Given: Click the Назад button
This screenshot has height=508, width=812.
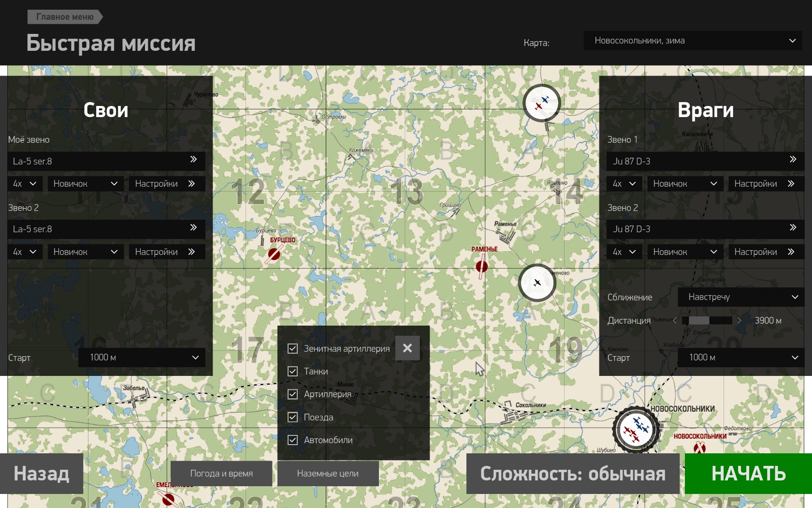Looking at the screenshot, I should [42, 474].
